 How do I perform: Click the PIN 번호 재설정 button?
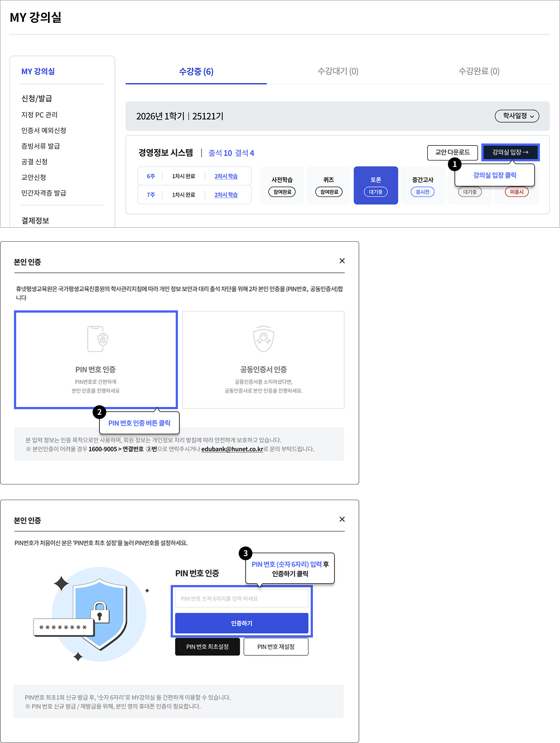coord(276,646)
